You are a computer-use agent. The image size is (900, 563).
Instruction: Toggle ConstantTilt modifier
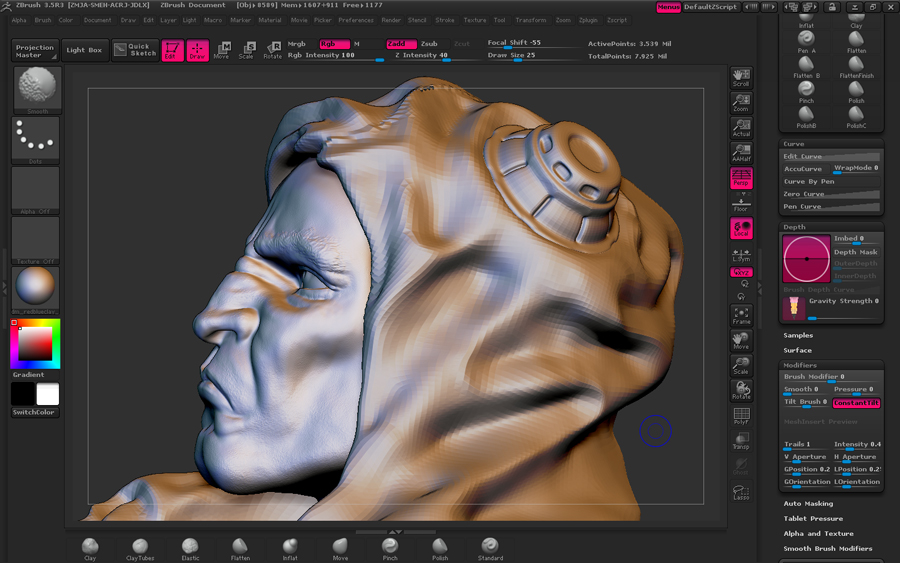coord(856,403)
